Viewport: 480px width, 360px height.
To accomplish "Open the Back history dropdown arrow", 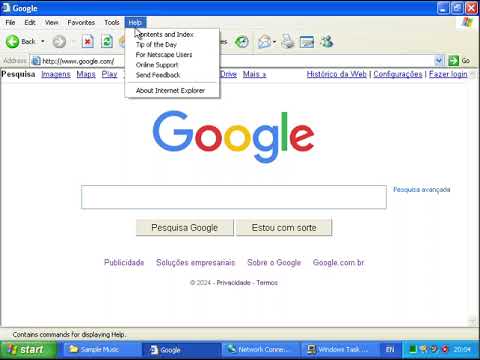I will tap(43, 42).
